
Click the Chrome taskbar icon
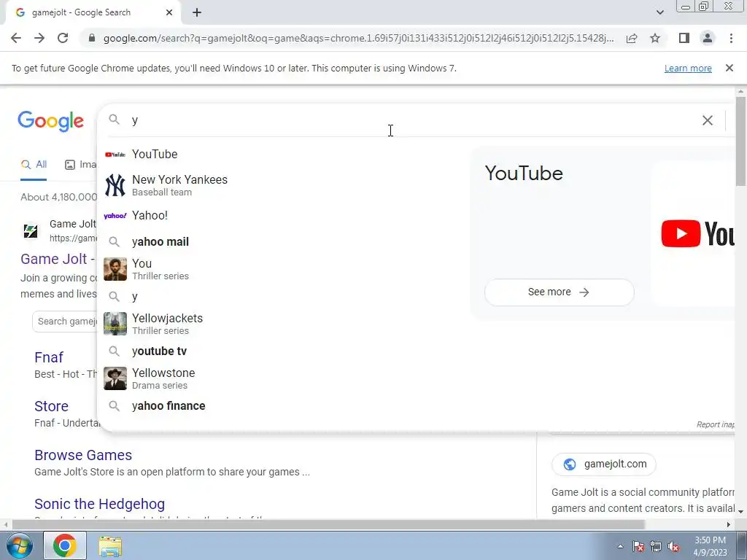pyautogui.click(x=65, y=545)
